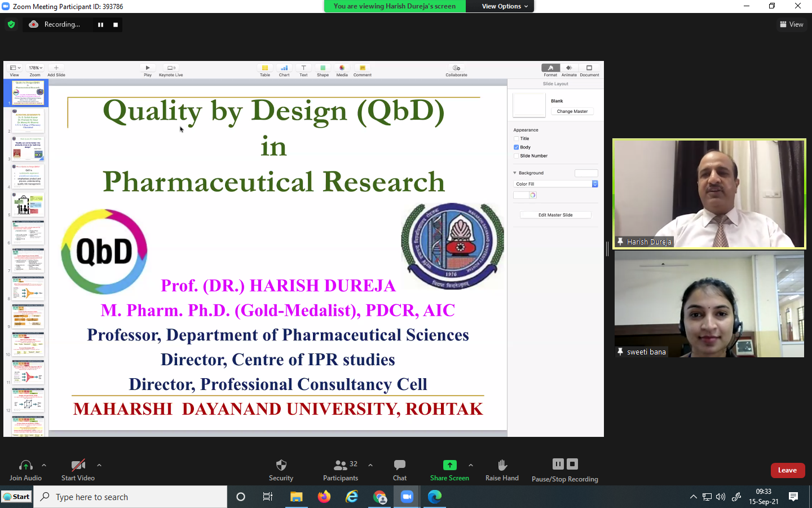Switch to the Document inspector tab

pos(589,70)
